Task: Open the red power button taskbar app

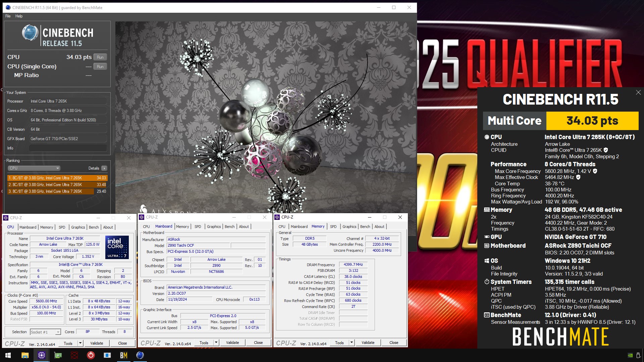Action: (x=91, y=355)
